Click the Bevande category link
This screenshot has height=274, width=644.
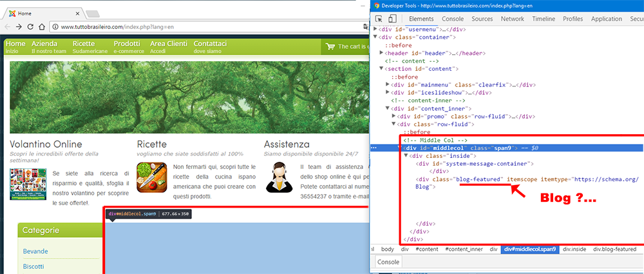35,251
